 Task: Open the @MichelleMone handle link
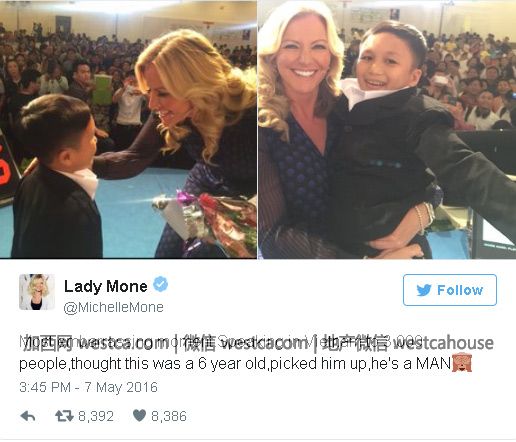(x=113, y=307)
